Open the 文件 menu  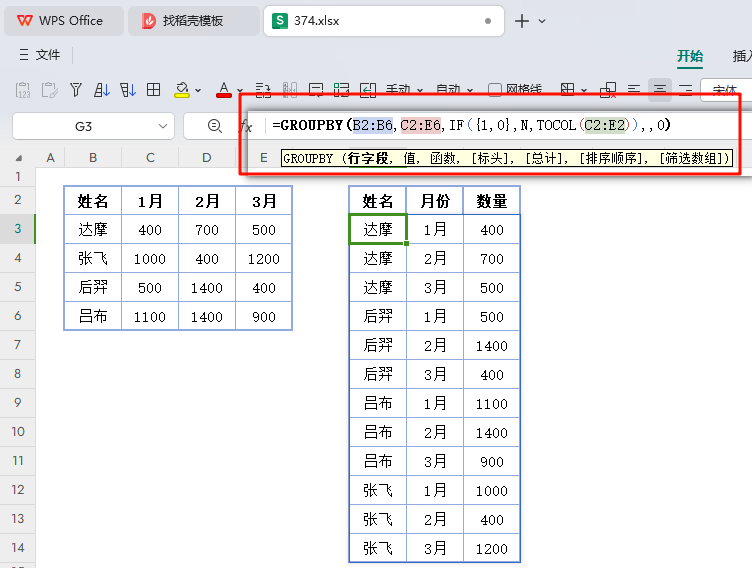click(x=40, y=55)
